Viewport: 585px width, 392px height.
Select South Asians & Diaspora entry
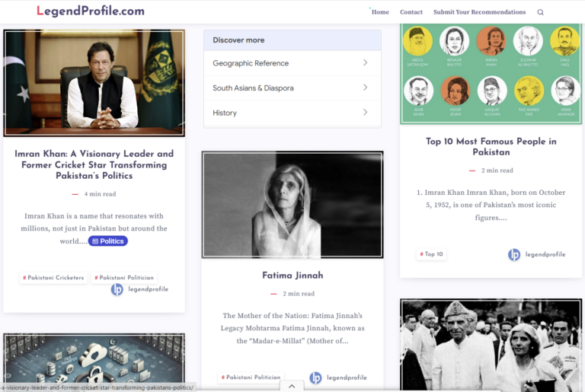[x=292, y=88]
